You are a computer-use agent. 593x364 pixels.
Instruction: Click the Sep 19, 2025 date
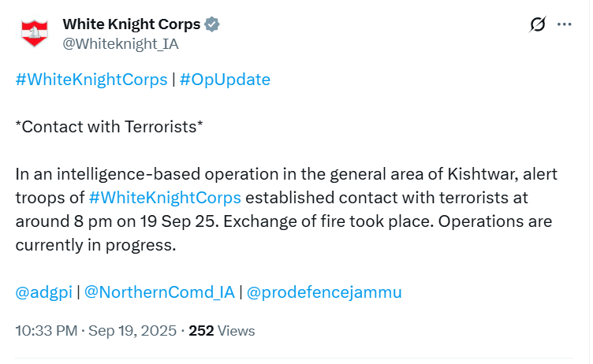[x=132, y=331]
